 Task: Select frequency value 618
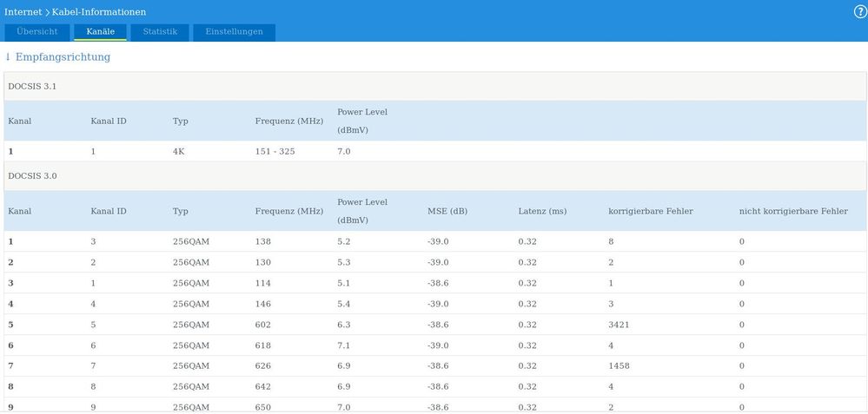[263, 345]
